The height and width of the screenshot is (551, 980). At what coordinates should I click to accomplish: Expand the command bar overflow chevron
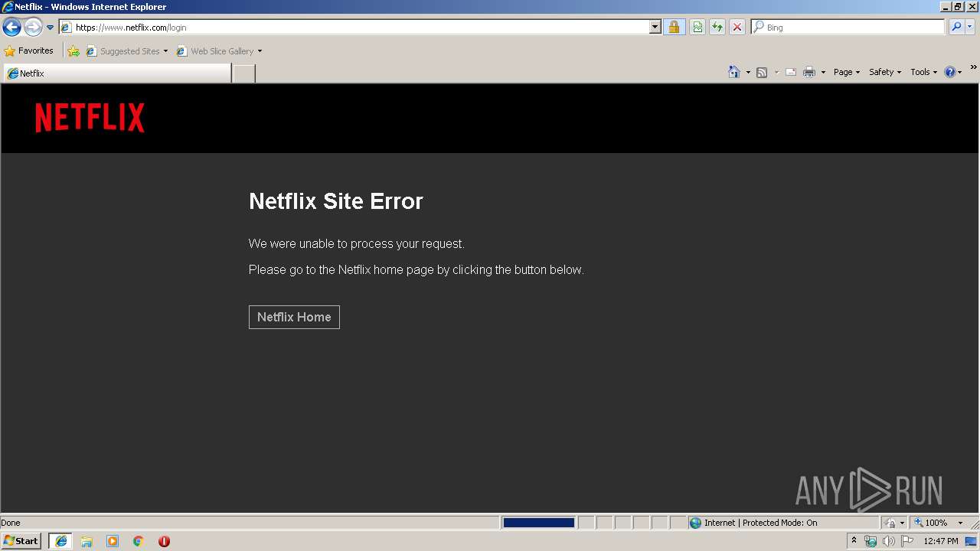[974, 67]
